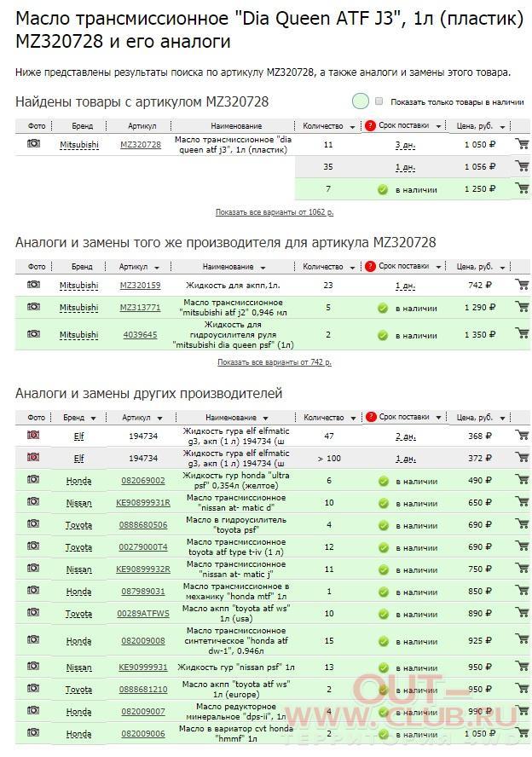Add Honda 082069002 to cart

(x=522, y=479)
